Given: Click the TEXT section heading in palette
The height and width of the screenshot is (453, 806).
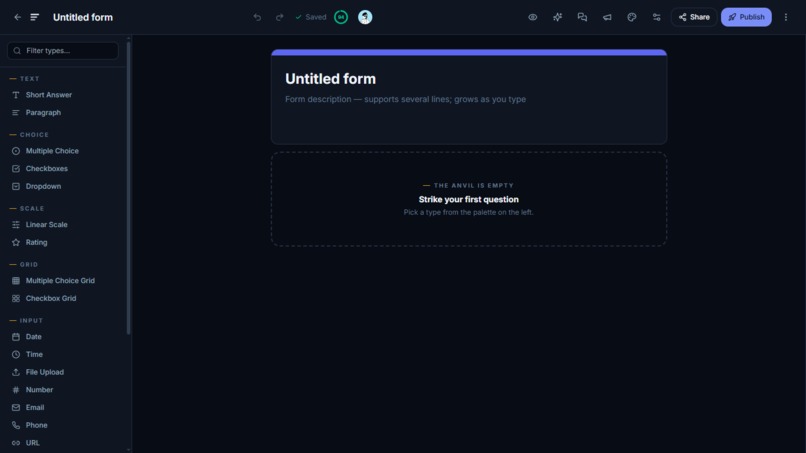Looking at the screenshot, I should (29, 79).
